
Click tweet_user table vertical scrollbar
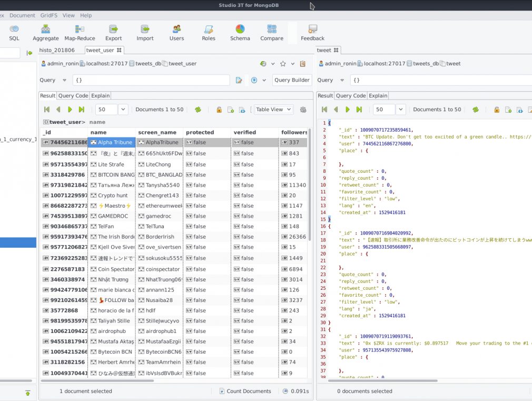pos(310,185)
